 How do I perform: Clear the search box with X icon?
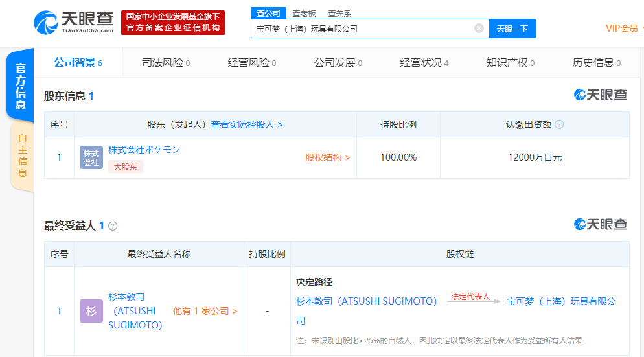[x=479, y=29]
